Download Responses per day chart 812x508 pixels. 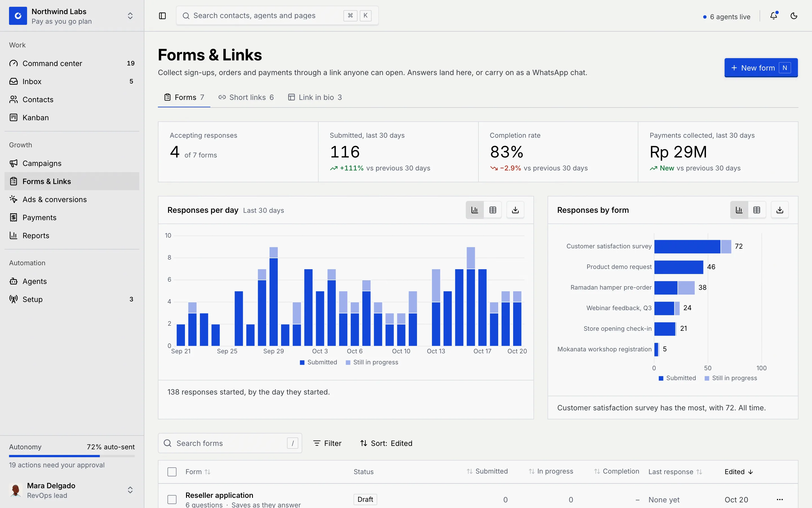click(x=515, y=210)
